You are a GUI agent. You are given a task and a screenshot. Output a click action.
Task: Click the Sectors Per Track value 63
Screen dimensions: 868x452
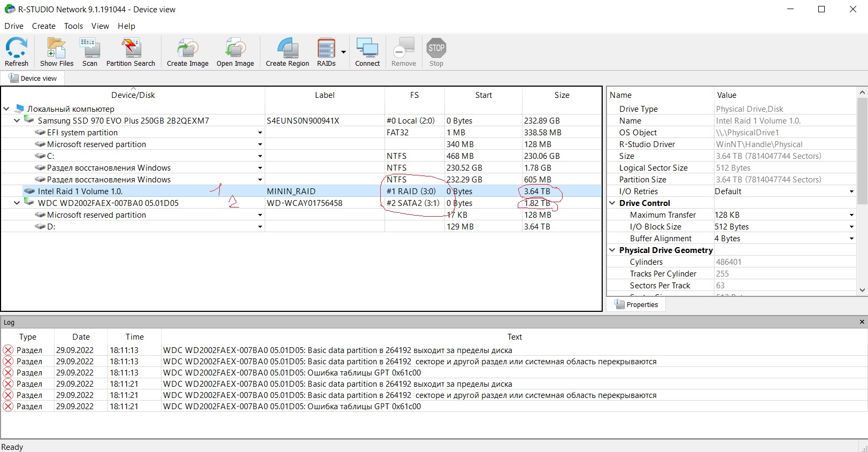pos(720,285)
